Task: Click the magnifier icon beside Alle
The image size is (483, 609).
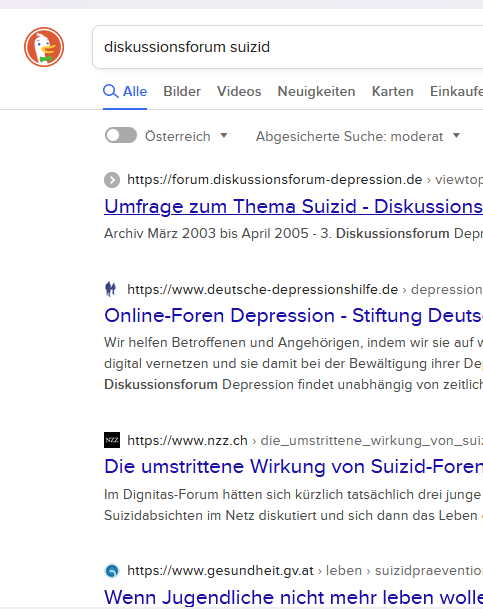Action: (111, 92)
